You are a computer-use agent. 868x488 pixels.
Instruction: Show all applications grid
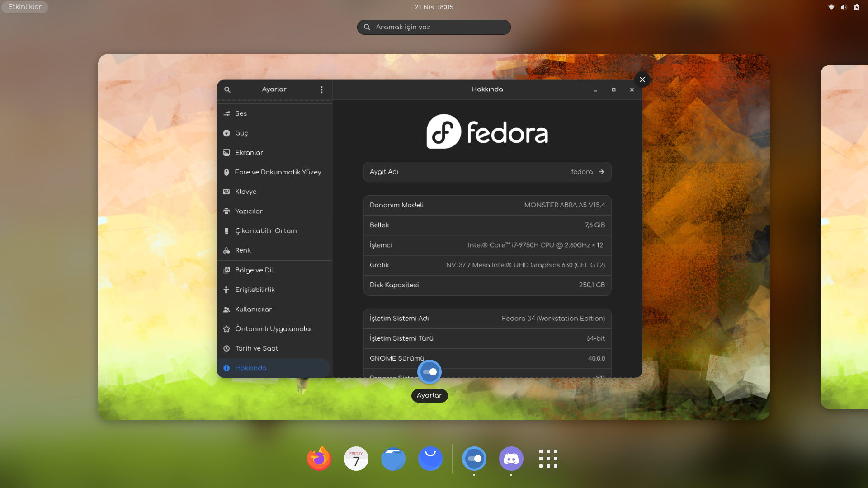[548, 459]
